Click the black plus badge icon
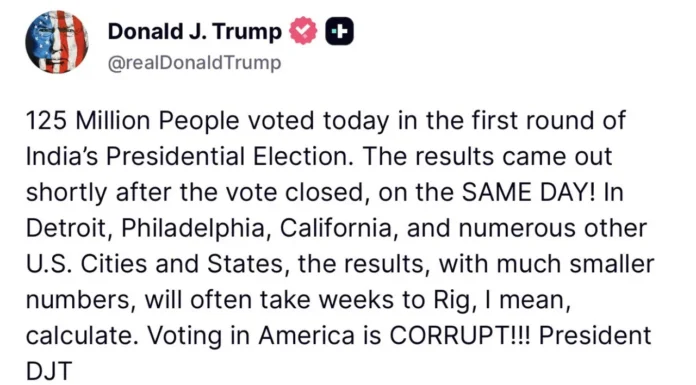Viewport: 696px width, 385px height. (x=340, y=31)
